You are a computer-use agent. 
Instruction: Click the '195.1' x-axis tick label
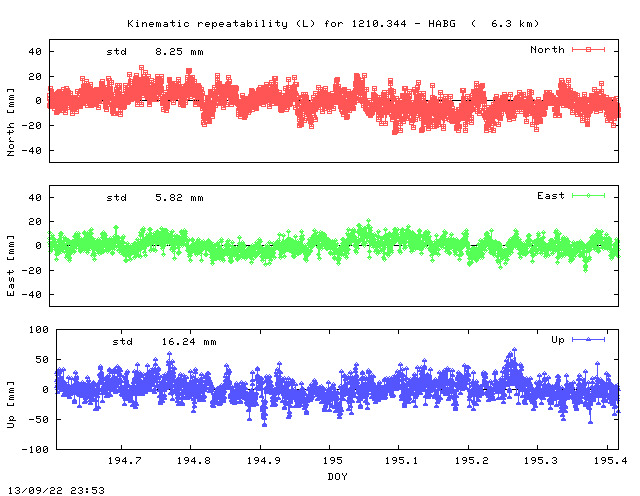(402, 460)
